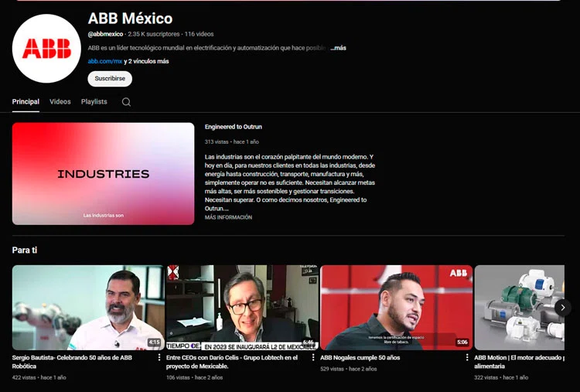Advance Para ti carousel with next arrow
The image size is (580, 392).
(x=563, y=308)
